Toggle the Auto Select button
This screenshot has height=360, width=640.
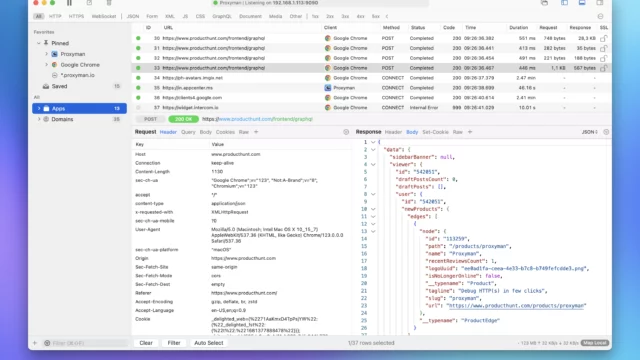(x=209, y=343)
